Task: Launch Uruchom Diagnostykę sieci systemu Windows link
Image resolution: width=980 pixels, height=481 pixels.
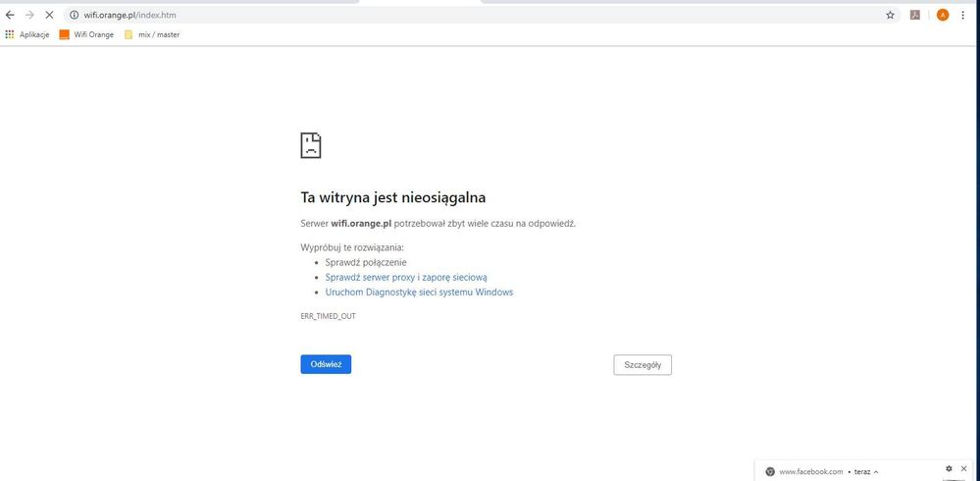Action: tap(419, 293)
